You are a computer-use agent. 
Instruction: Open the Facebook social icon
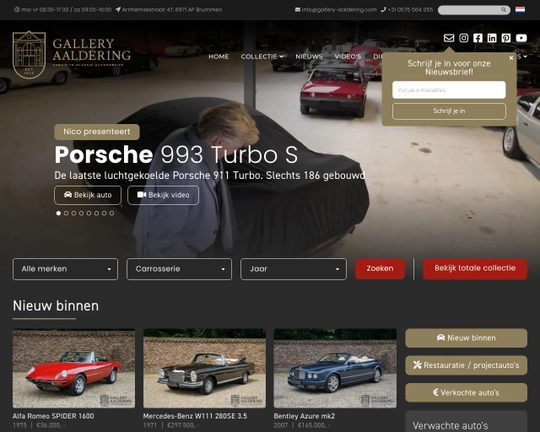pyautogui.click(x=478, y=38)
